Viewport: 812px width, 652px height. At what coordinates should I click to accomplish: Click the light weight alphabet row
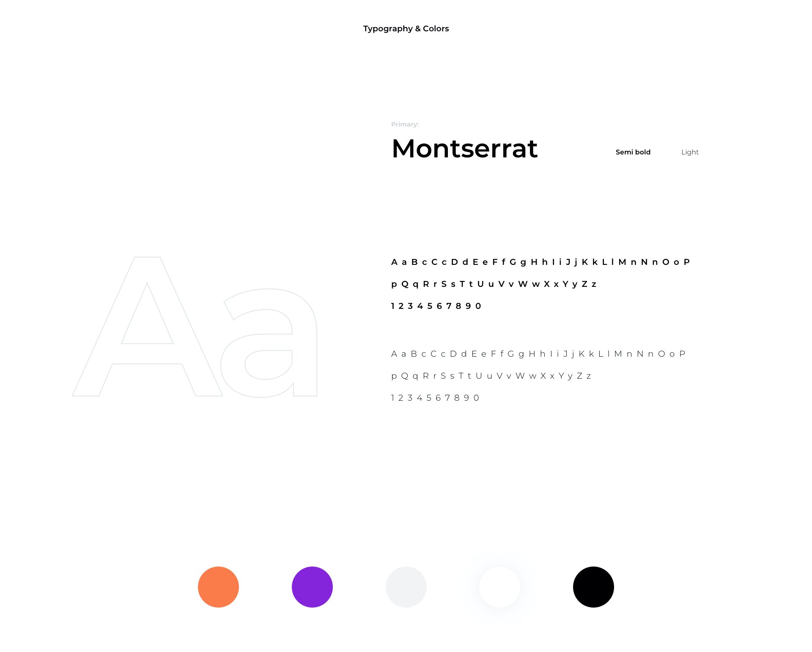tap(538, 353)
